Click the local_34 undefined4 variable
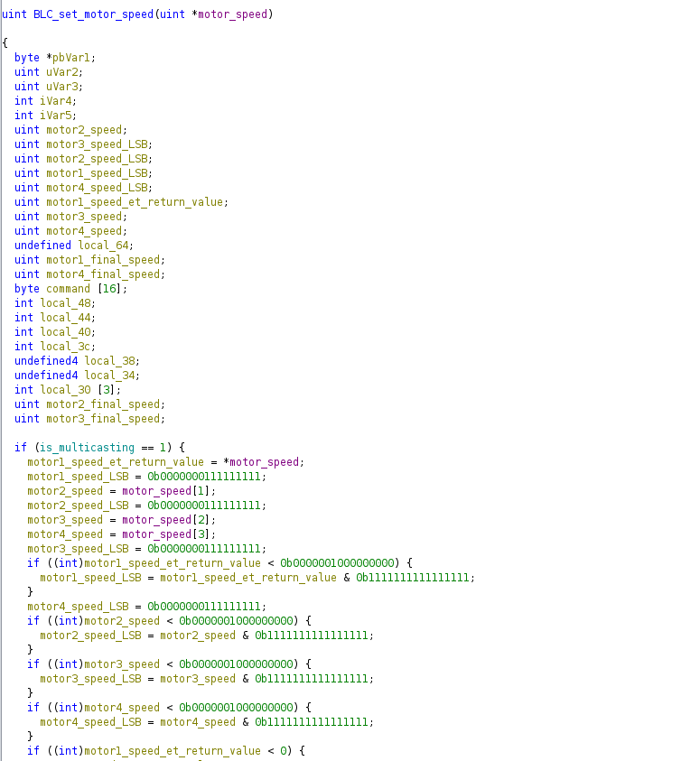This screenshot has width=700, height=761. pos(109,376)
